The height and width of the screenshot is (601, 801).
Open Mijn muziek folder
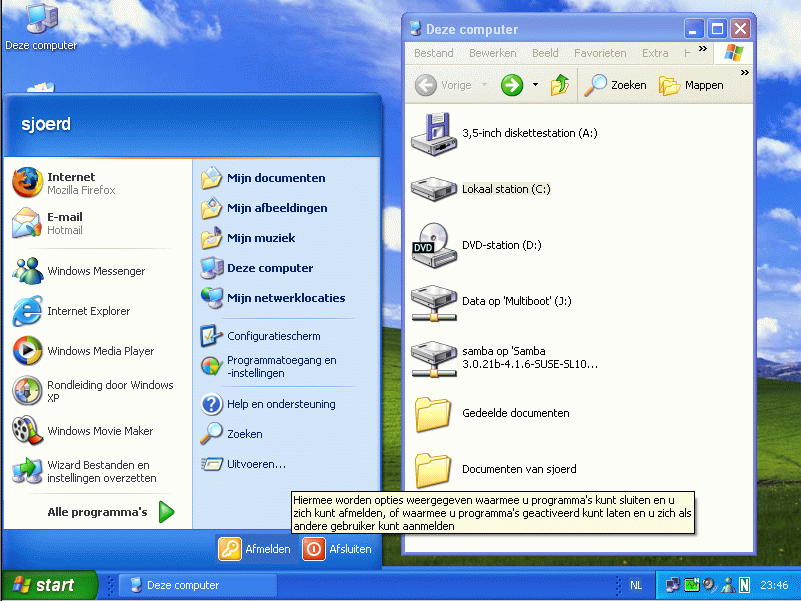[x=248, y=238]
